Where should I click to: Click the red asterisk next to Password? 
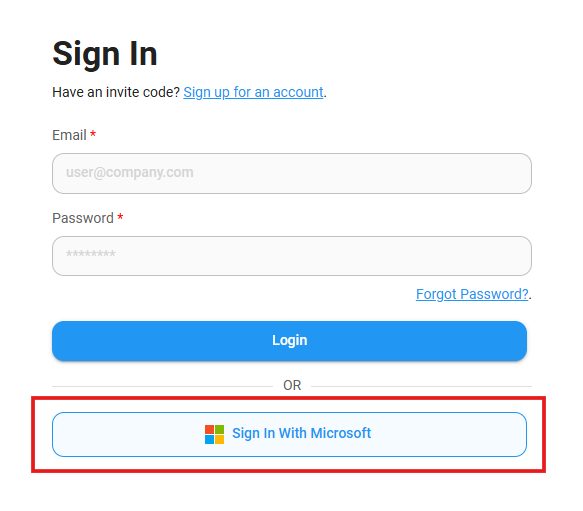(x=120, y=216)
